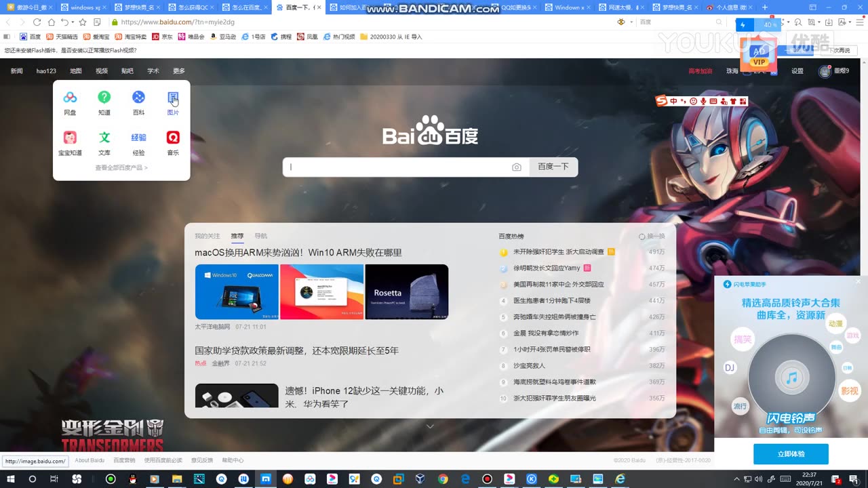The height and width of the screenshot is (488, 868).
Task: Open the 新闻 nav link
Action: [x=17, y=71]
